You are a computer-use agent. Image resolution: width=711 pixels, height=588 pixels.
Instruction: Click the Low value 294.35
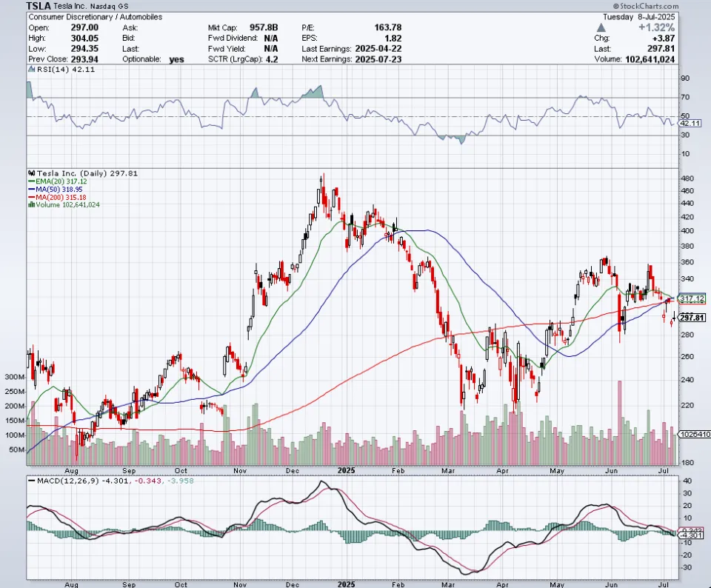[x=84, y=49]
